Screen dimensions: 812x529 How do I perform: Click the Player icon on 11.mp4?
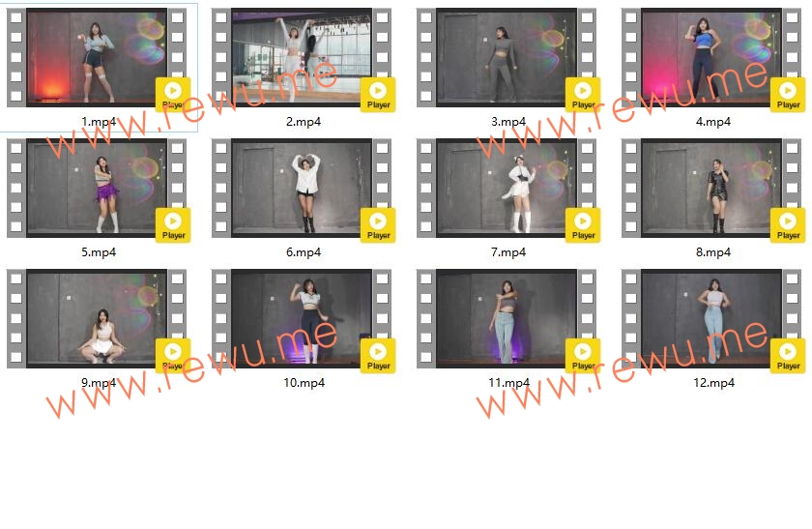[x=584, y=356]
